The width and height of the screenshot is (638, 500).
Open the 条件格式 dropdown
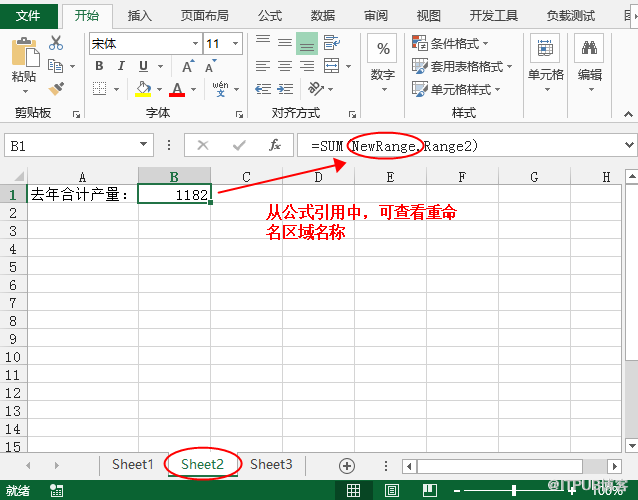point(451,43)
